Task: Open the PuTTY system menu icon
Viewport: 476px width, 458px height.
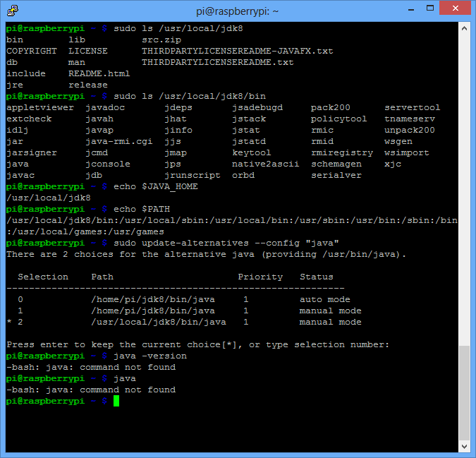Action: (13, 11)
